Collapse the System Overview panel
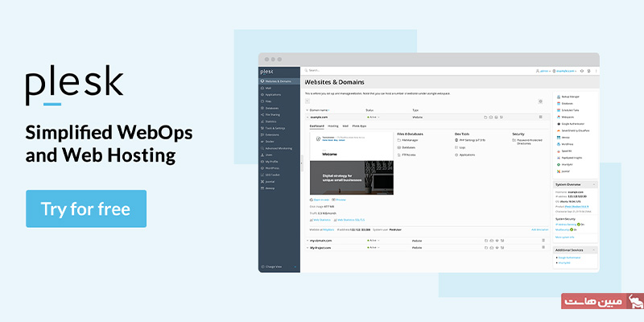The height and width of the screenshot is (322, 644). (595, 184)
